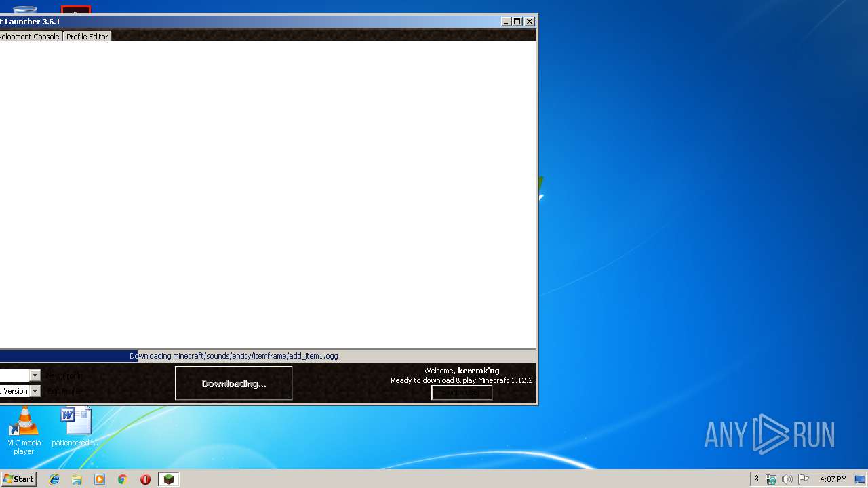Viewport: 868px width, 488px height.
Task: Switch to the Development Console tab
Action: click(30, 37)
